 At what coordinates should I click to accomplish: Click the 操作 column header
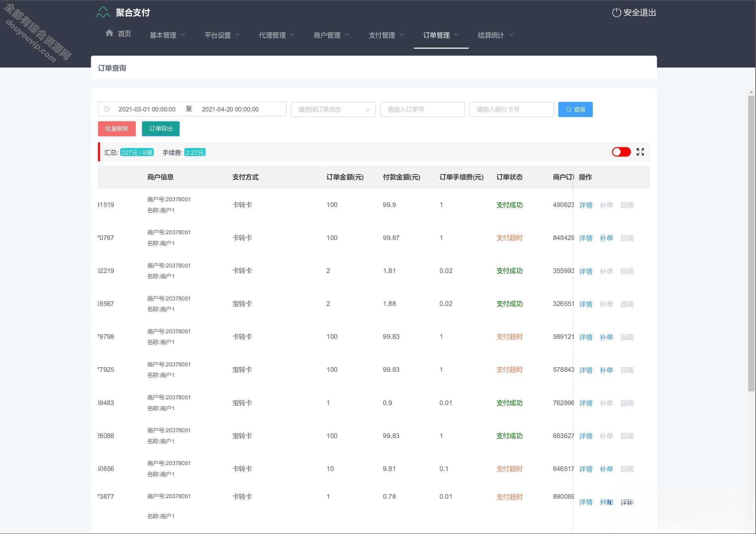pyautogui.click(x=585, y=177)
